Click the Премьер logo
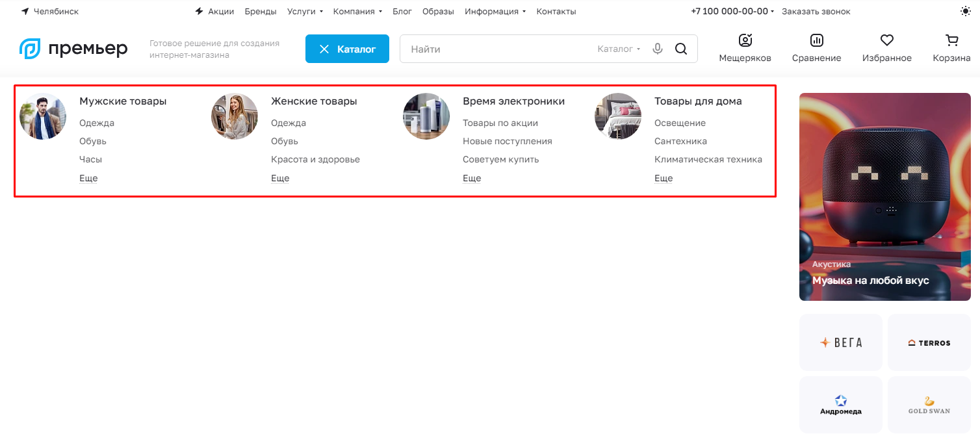Screen dimensions: 980x434 (73, 49)
